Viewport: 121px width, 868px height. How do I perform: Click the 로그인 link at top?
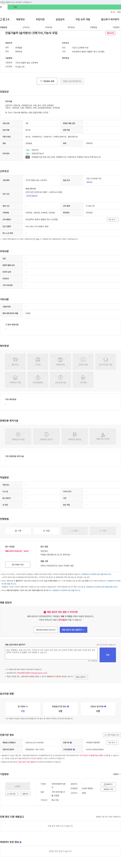tap(113, 12)
